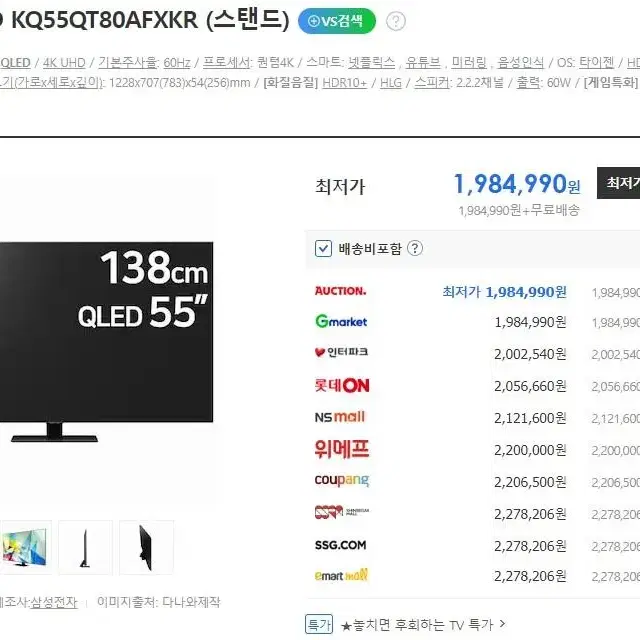Viewport: 640px width, 640px height.
Task: Choose the NS mall seller logo
Action: coord(340,417)
